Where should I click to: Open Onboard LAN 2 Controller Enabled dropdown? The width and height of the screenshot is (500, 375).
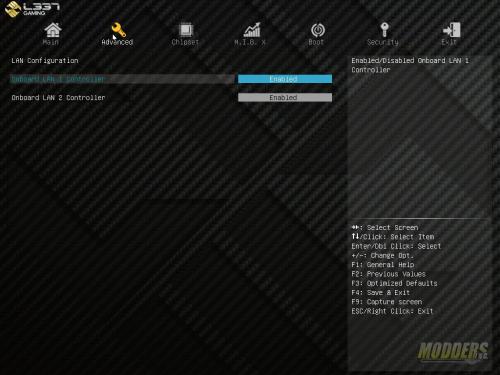285,97
